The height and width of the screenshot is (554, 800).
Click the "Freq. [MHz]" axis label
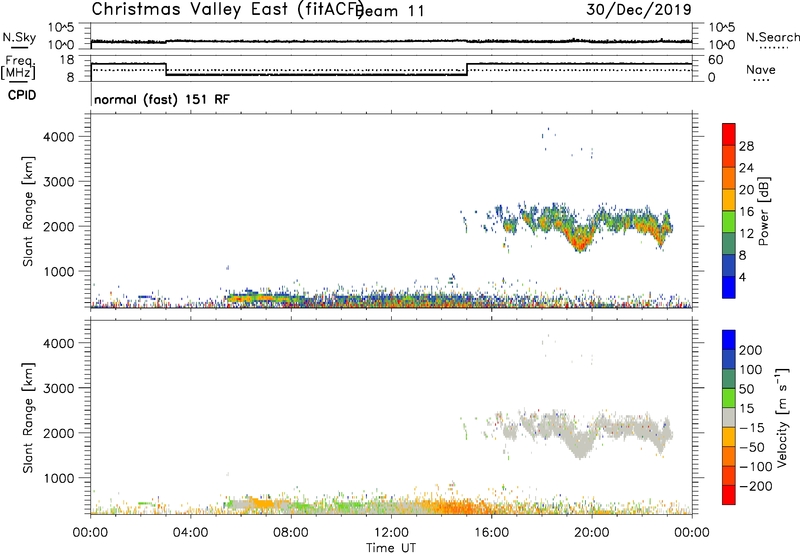[x=19, y=67]
